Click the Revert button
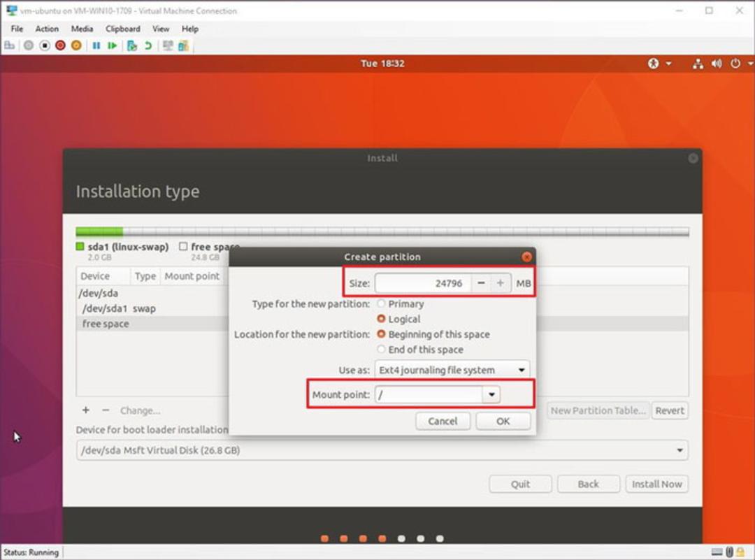This screenshot has width=755, height=560. point(669,410)
